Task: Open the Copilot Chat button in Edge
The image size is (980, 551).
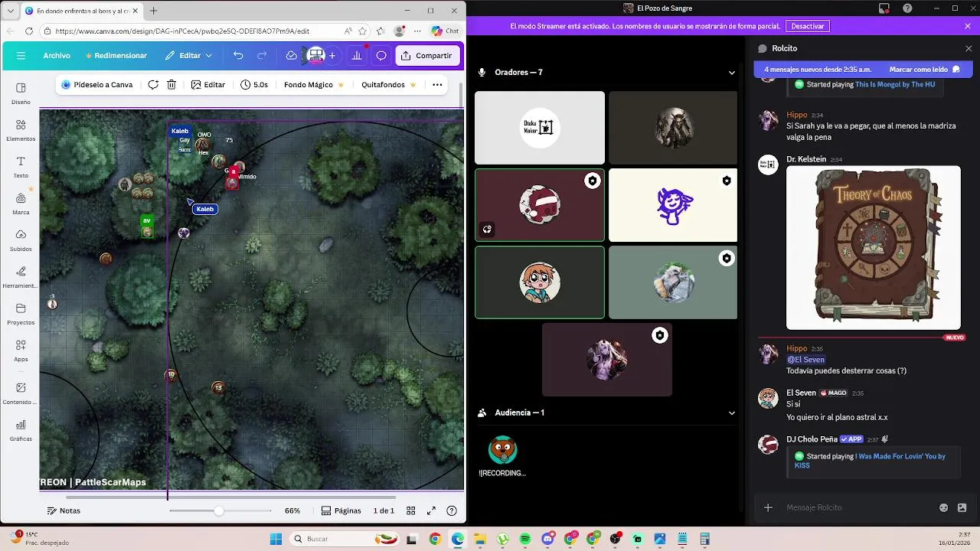Action: coord(446,31)
